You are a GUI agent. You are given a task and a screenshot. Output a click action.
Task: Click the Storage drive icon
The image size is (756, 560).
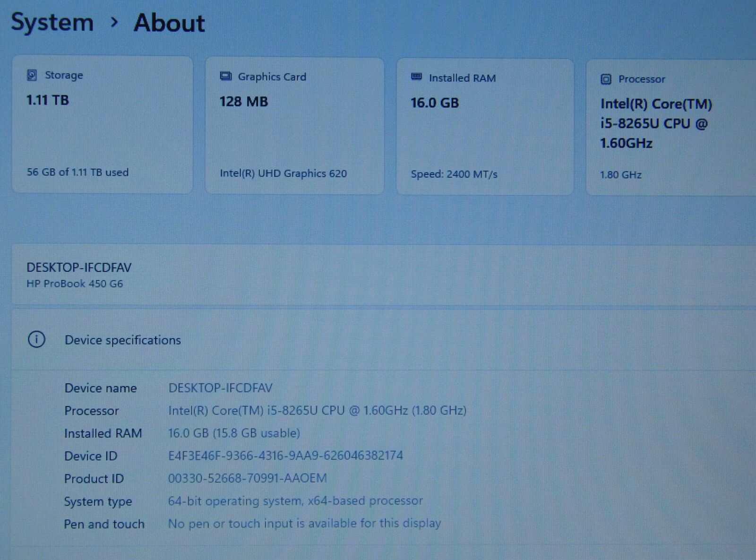32,75
